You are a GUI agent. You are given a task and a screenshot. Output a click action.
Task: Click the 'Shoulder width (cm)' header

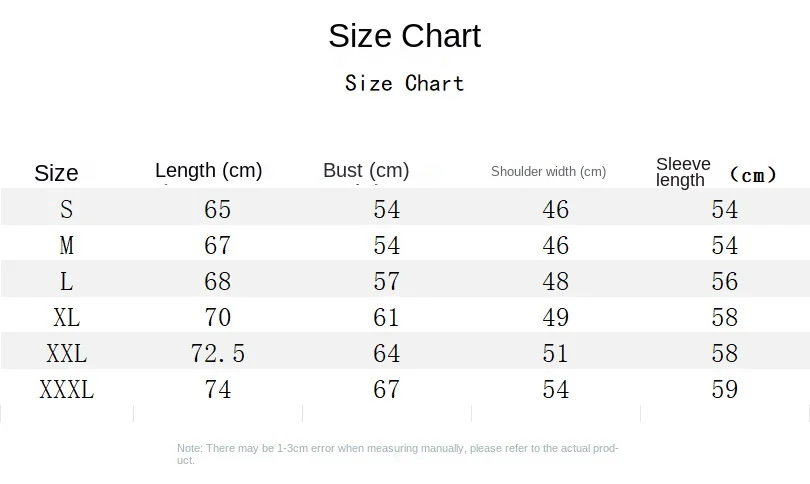(x=549, y=171)
